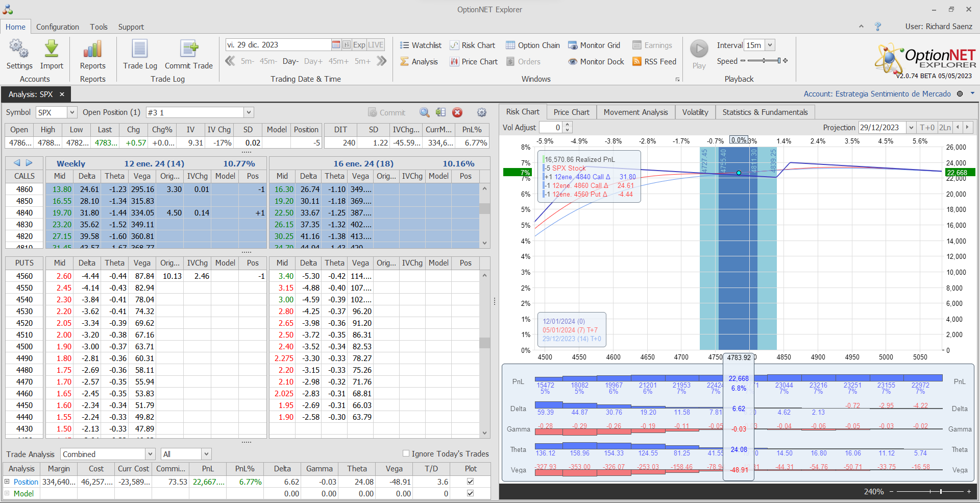980x503 pixels.
Task: Toggle the Position Plot checkbox
Action: [470, 482]
